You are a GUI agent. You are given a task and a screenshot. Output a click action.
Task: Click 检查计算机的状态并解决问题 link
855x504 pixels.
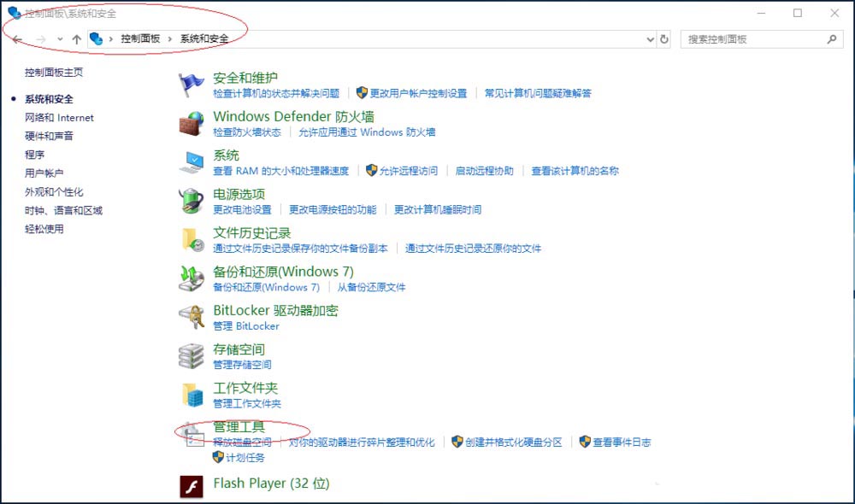click(x=276, y=93)
